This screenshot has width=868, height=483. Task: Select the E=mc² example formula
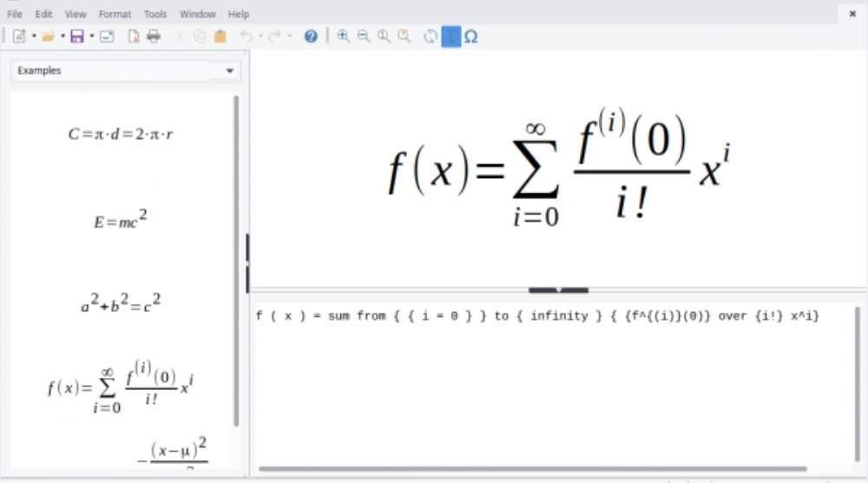click(120, 219)
